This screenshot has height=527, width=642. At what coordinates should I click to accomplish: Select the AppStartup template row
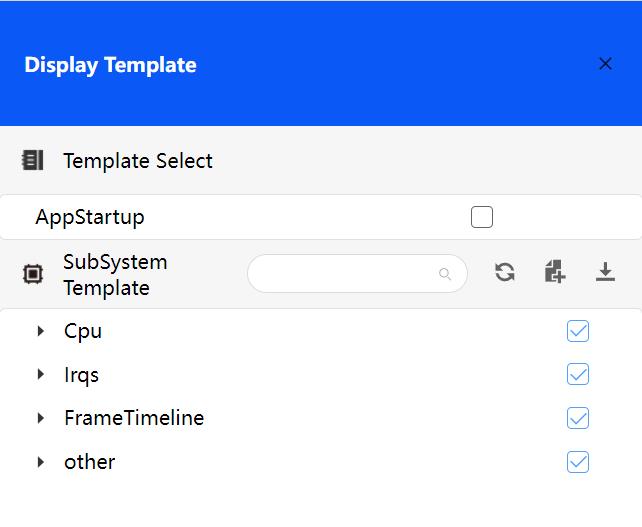(90, 217)
